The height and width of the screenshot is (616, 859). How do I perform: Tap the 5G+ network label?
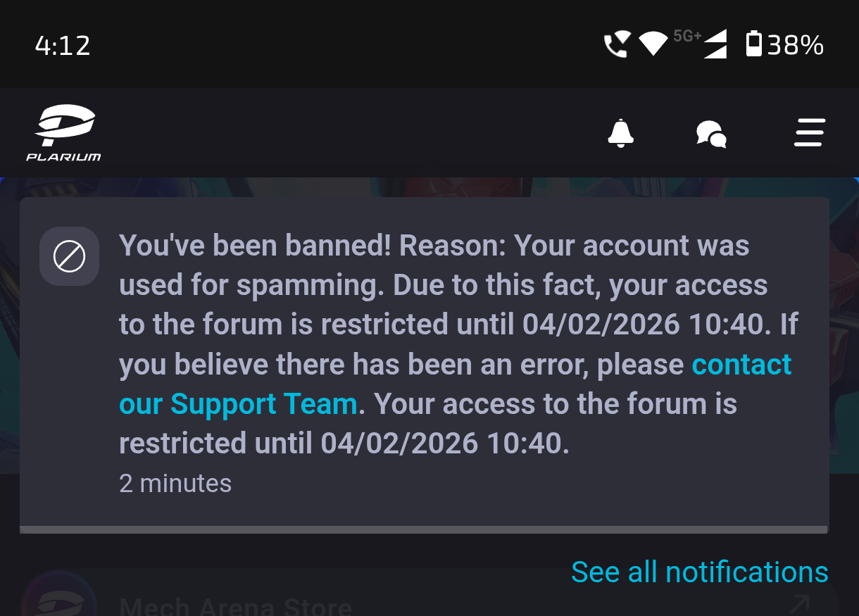point(686,35)
